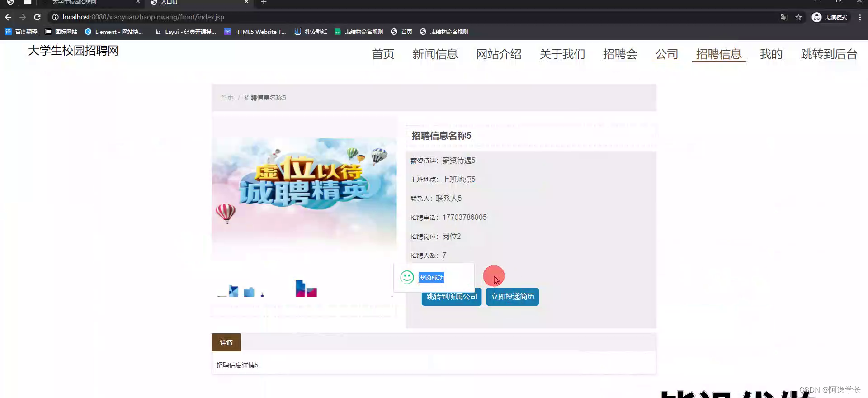Open 百度翻译 bookmark
Viewport: 868px width, 398px height.
(21, 32)
